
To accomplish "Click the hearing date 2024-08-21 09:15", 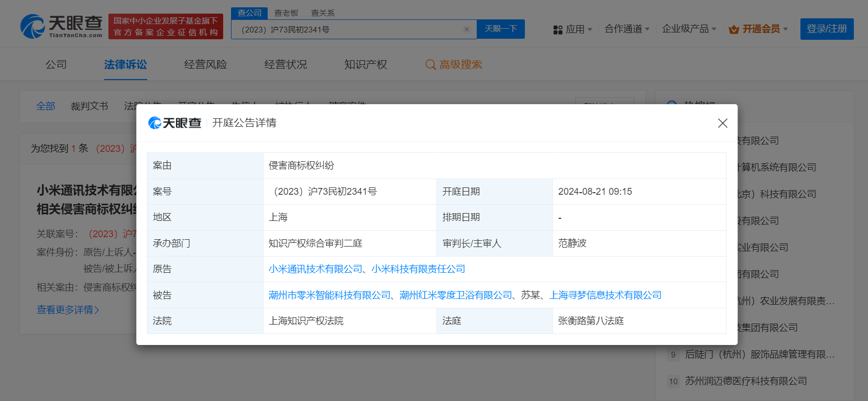I will (595, 192).
